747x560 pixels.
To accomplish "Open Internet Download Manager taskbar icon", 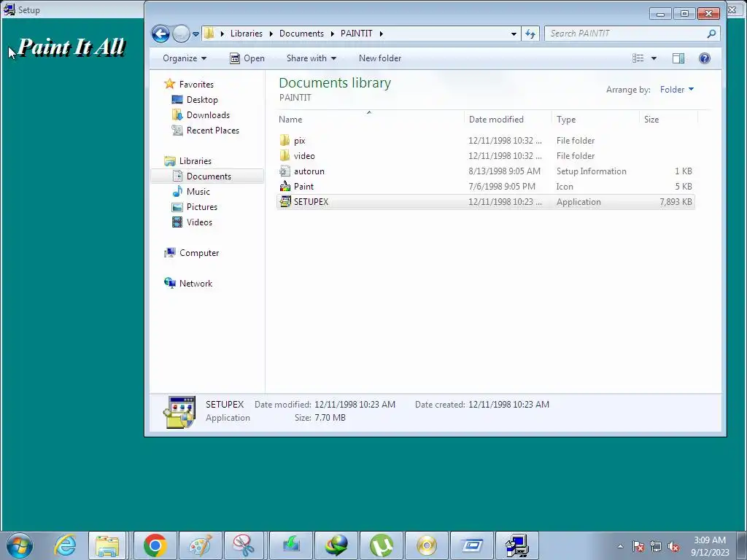I will click(x=336, y=545).
